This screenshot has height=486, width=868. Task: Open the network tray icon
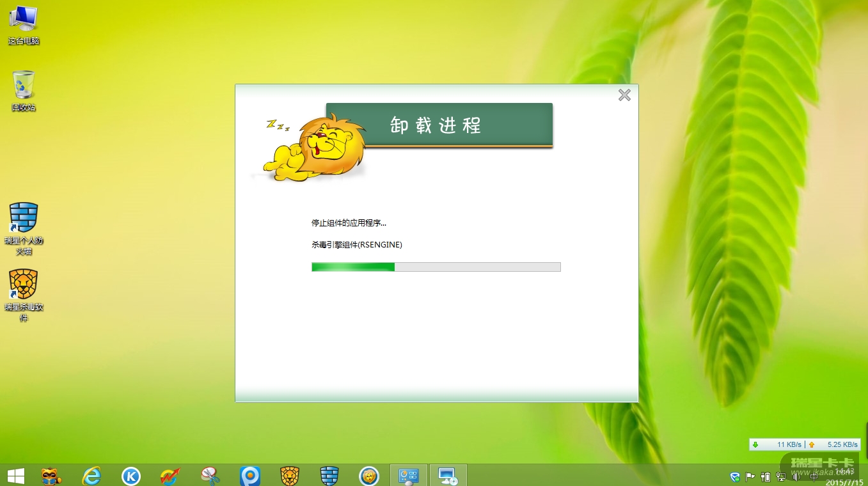click(781, 476)
